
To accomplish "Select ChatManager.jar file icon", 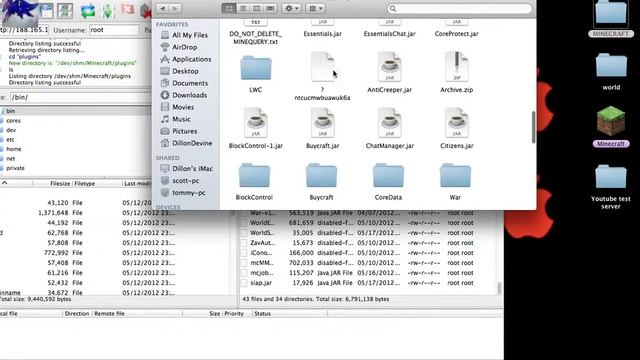I will tap(389, 123).
